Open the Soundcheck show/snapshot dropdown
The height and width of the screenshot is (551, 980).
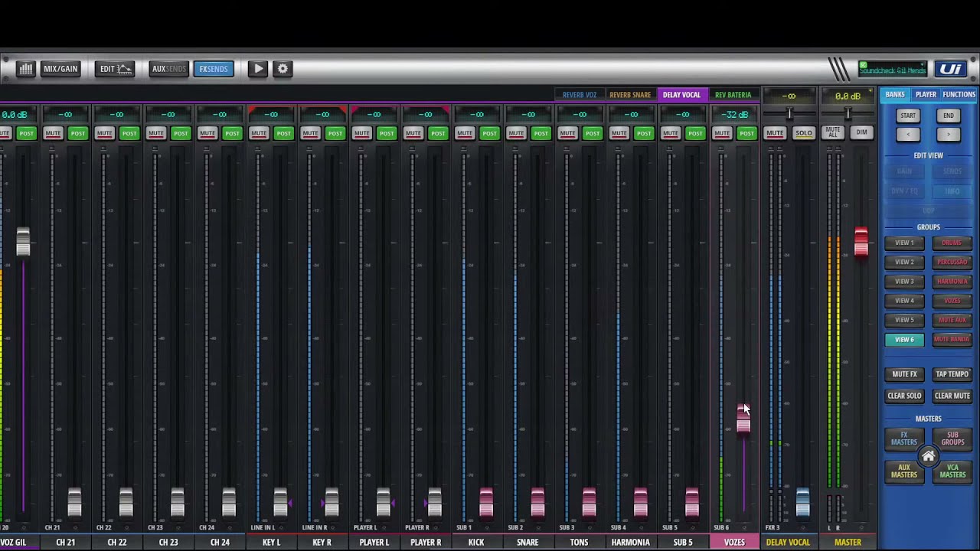(x=893, y=70)
